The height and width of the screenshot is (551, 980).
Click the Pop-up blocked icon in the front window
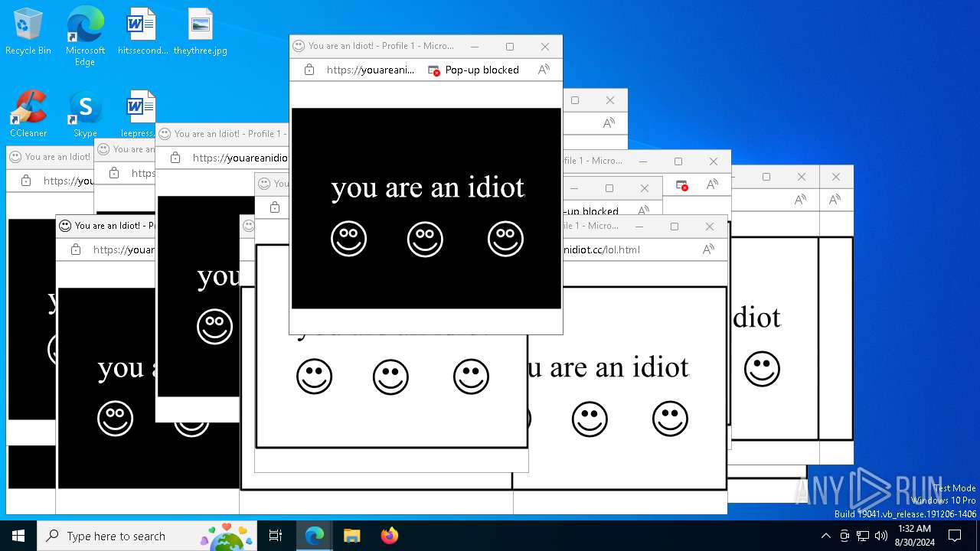(434, 70)
